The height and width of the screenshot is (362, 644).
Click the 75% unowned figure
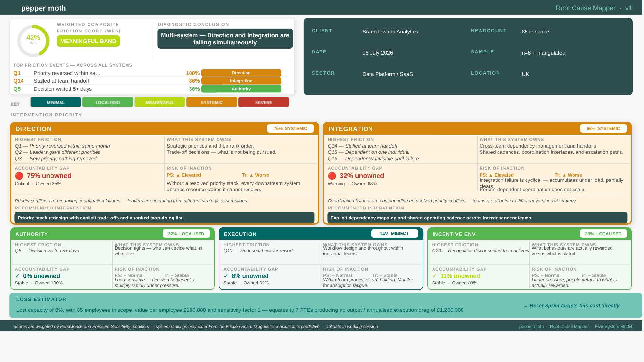[x=49, y=176]
